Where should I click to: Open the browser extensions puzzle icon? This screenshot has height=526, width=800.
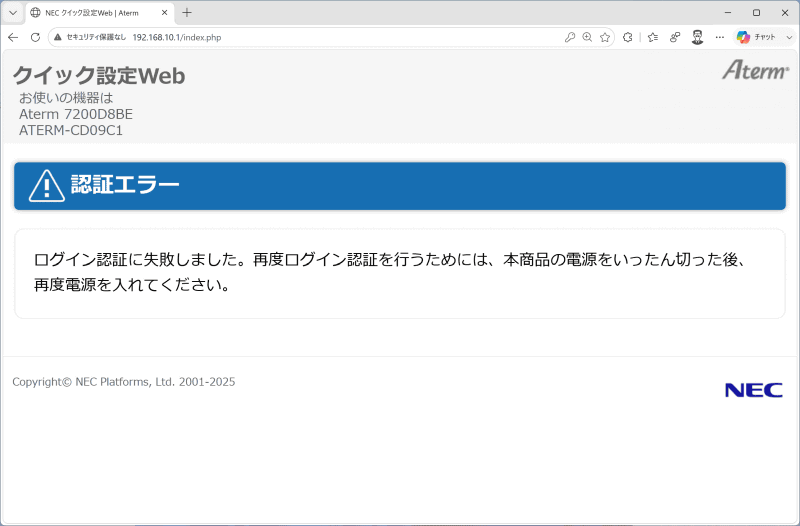pos(628,37)
